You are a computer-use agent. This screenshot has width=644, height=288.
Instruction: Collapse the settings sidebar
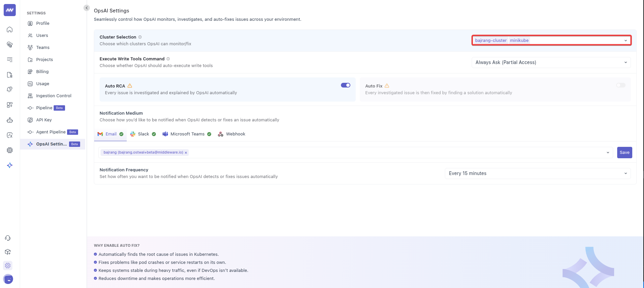[86, 8]
